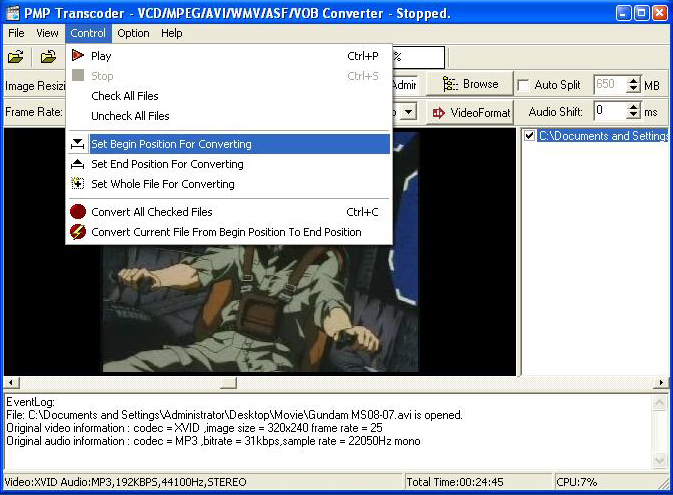Click the Gundam MS08-07.avi opened log line
The image size is (673, 495).
pos(234,415)
